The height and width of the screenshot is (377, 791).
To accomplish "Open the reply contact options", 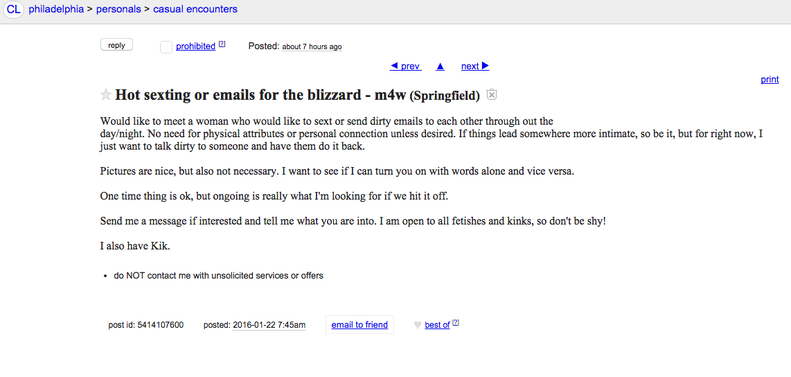I will (x=117, y=45).
